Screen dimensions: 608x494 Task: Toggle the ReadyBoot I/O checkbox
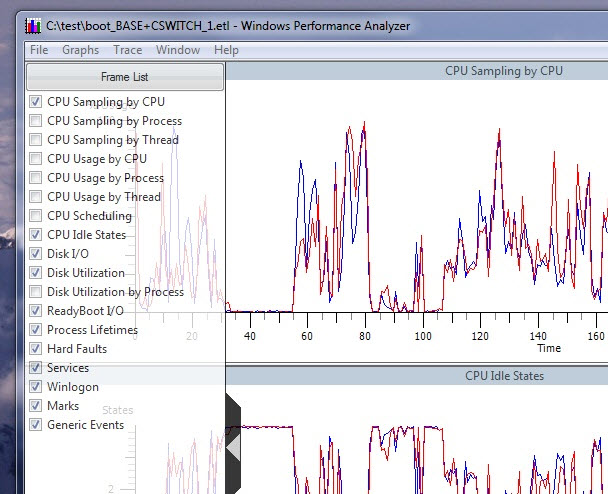coord(36,311)
